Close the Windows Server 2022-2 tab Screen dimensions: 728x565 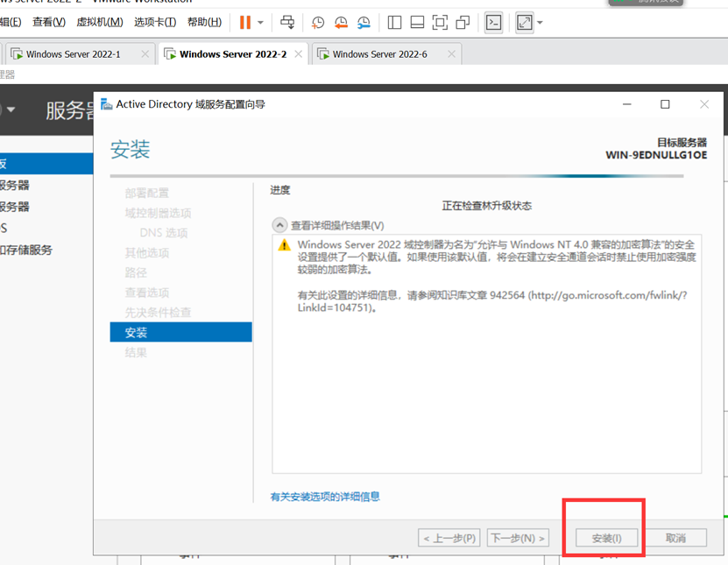pyautogui.click(x=299, y=54)
